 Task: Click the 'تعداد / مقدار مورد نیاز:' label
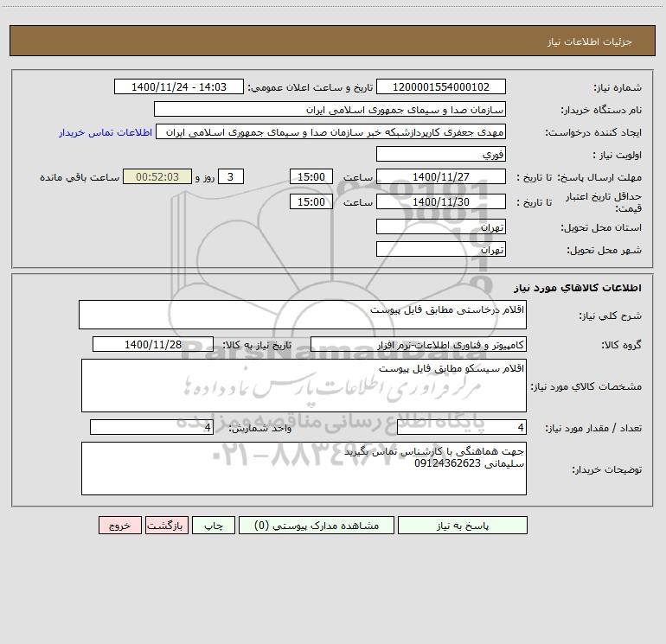(x=593, y=429)
